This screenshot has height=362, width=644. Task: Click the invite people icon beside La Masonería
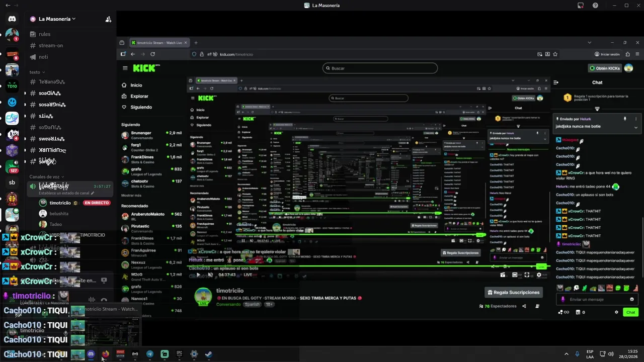tap(108, 19)
